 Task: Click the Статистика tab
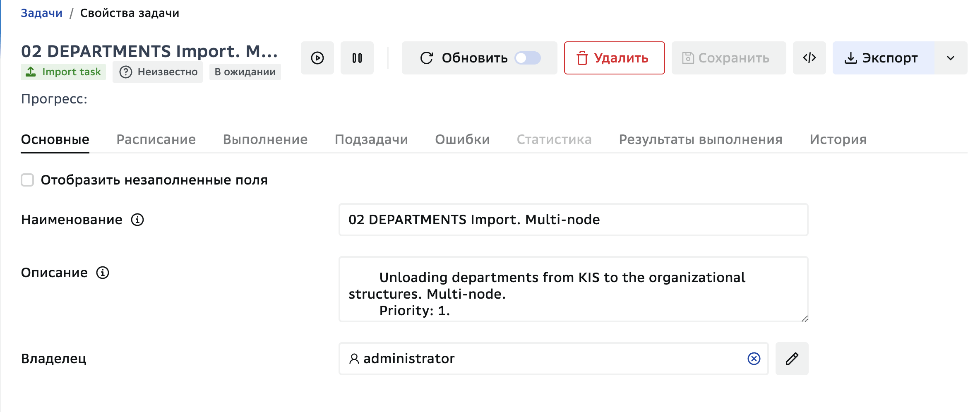(554, 139)
